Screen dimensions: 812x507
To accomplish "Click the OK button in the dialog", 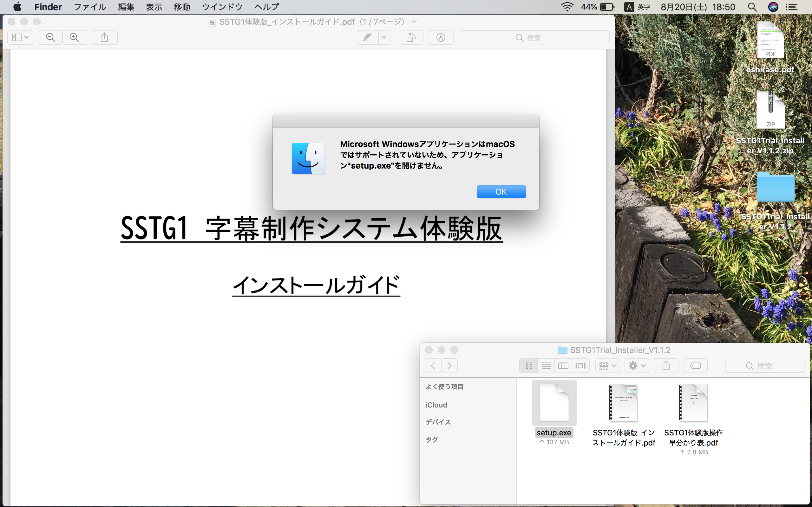I will [501, 191].
